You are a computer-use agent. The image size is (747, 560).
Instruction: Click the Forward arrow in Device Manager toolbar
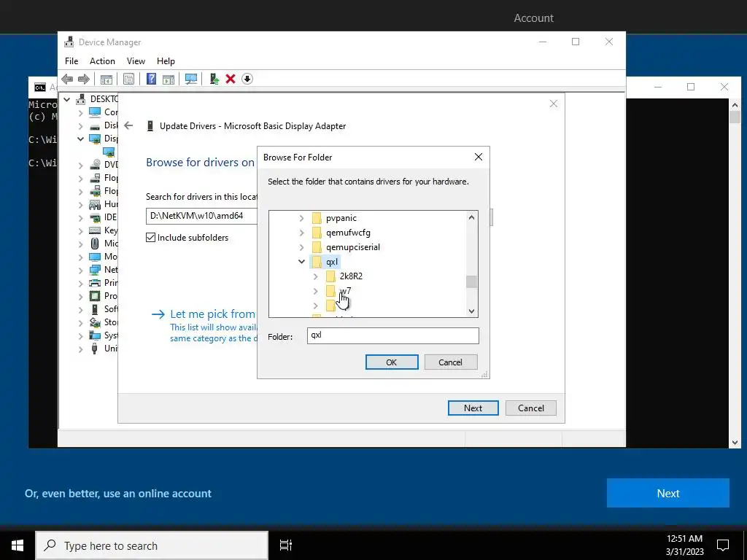pyautogui.click(x=83, y=79)
